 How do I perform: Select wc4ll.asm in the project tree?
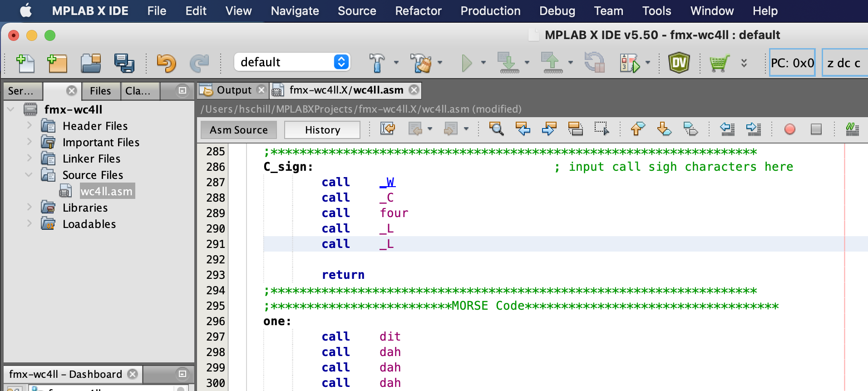[x=106, y=191]
